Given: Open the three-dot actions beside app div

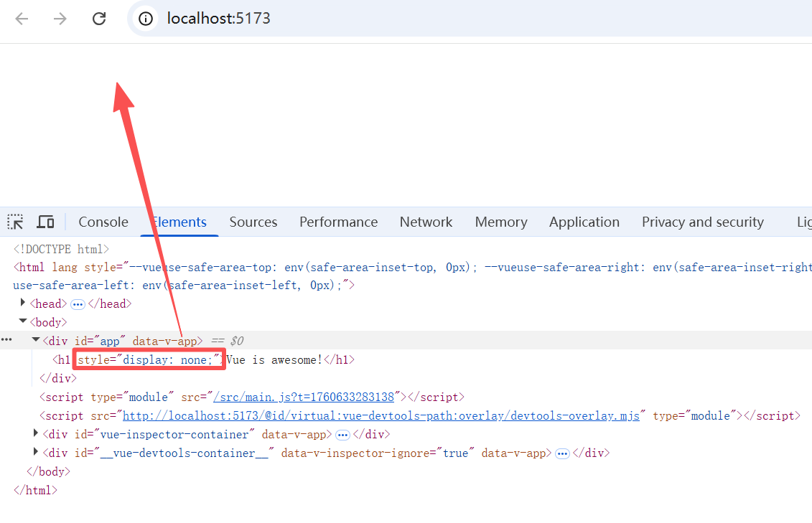Looking at the screenshot, I should [x=6, y=339].
